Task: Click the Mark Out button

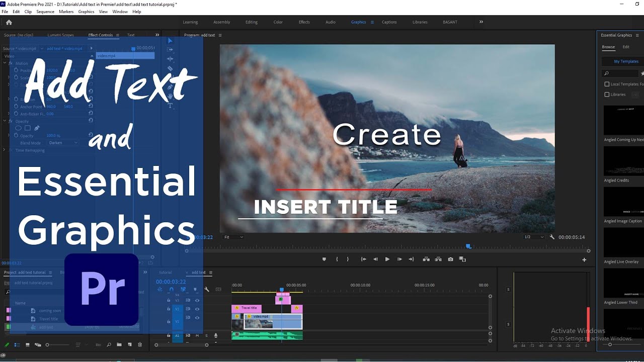Action: (348, 259)
